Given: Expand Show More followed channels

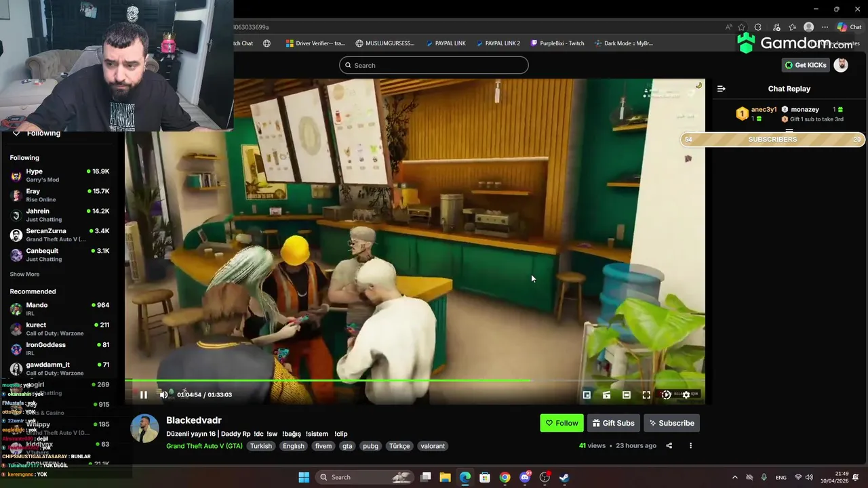Looking at the screenshot, I should pos(24,274).
